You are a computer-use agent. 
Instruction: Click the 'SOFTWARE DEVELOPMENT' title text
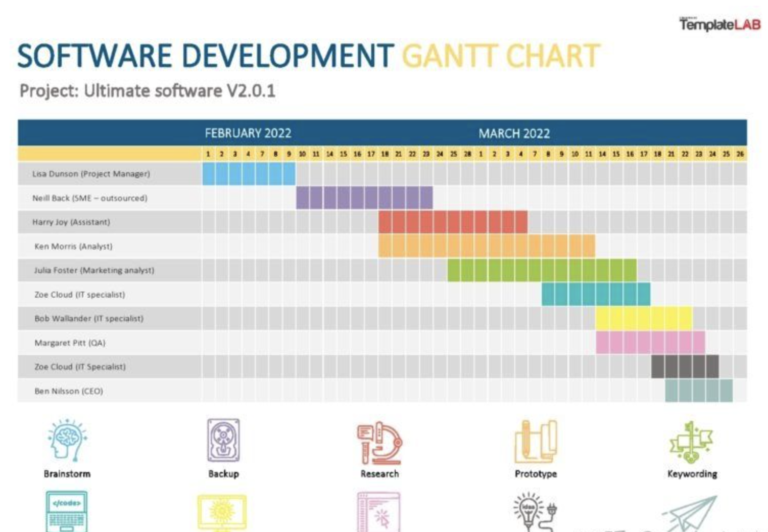point(206,56)
